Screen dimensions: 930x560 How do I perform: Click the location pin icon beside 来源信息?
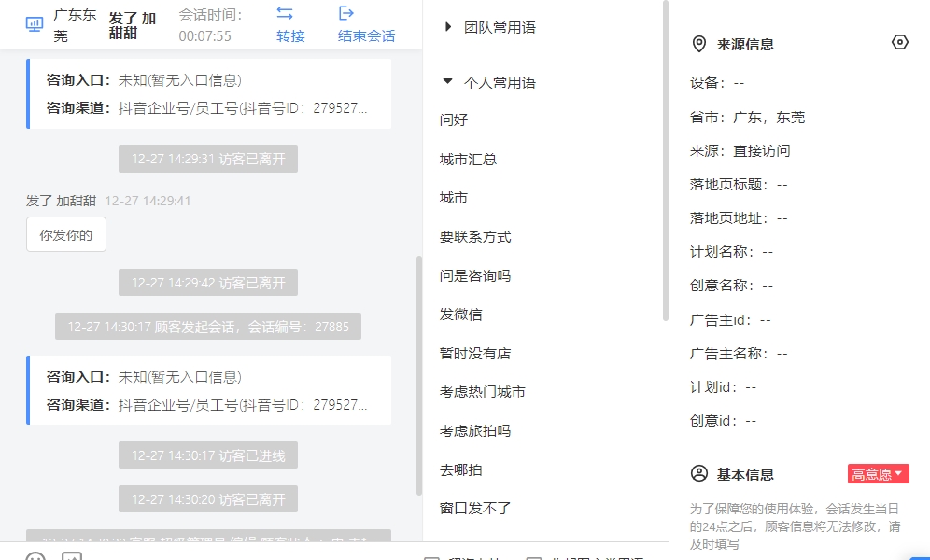click(699, 44)
